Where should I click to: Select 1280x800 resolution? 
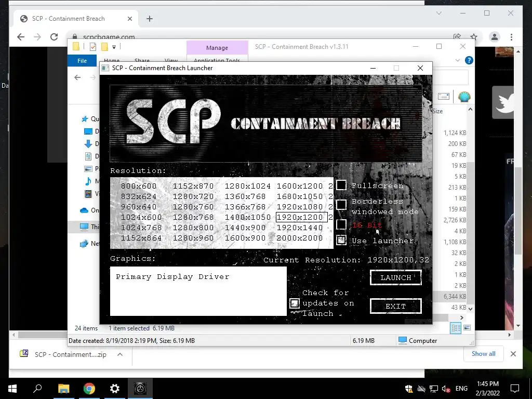click(193, 228)
